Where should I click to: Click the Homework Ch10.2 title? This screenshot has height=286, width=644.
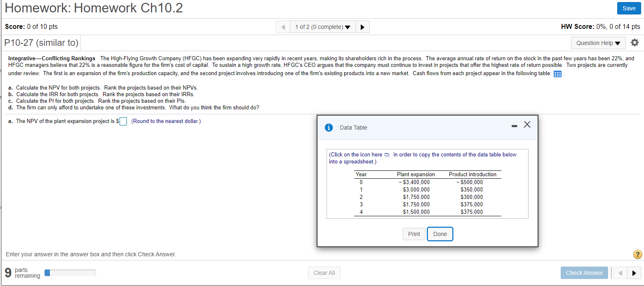click(x=94, y=8)
